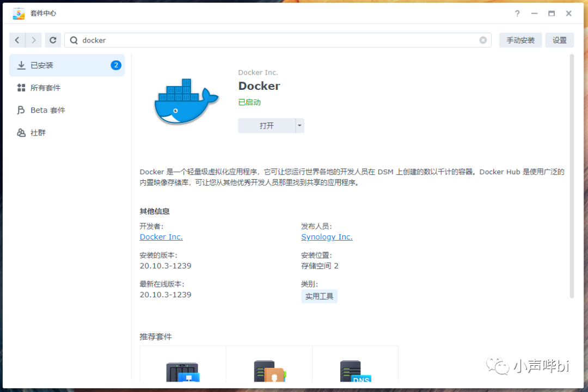Select 社群 community in the sidebar

click(67, 133)
